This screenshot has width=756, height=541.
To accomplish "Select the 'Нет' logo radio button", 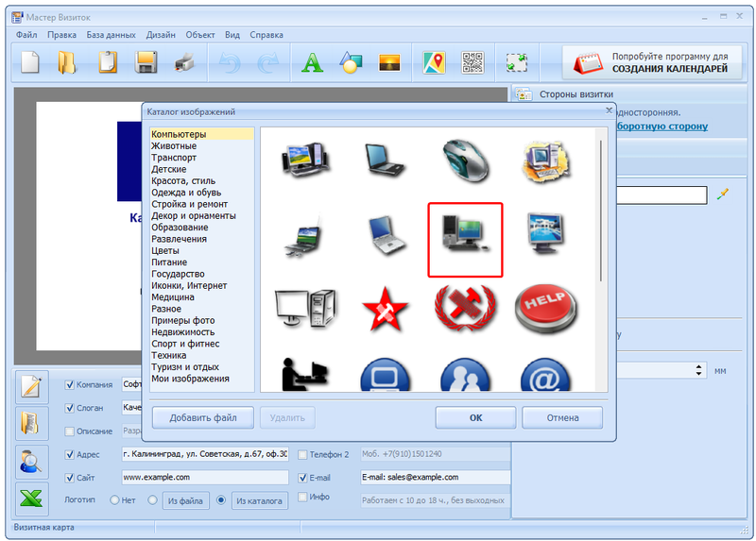I will coord(115,500).
